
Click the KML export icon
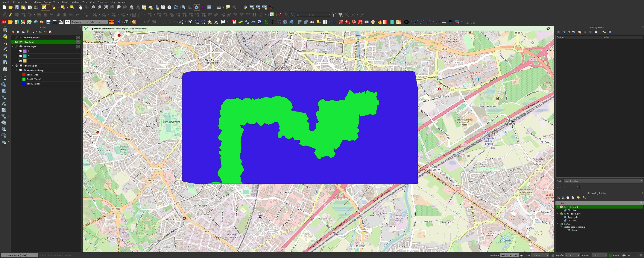[x=252, y=7]
